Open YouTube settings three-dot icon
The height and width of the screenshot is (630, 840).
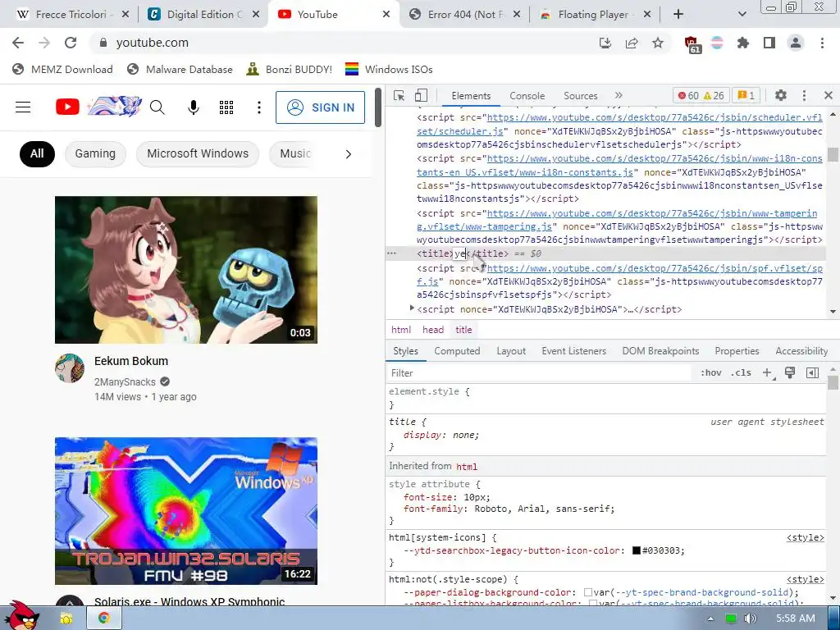(x=258, y=107)
